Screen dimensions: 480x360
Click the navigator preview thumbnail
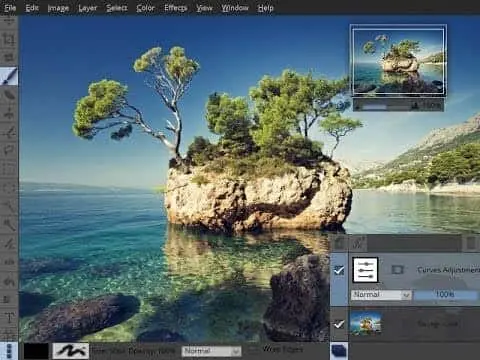click(398, 61)
